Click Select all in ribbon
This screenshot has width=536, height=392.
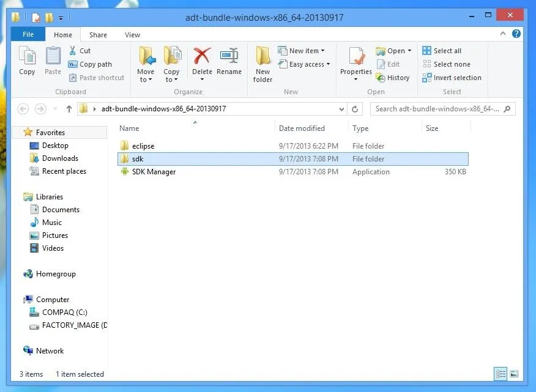click(442, 51)
